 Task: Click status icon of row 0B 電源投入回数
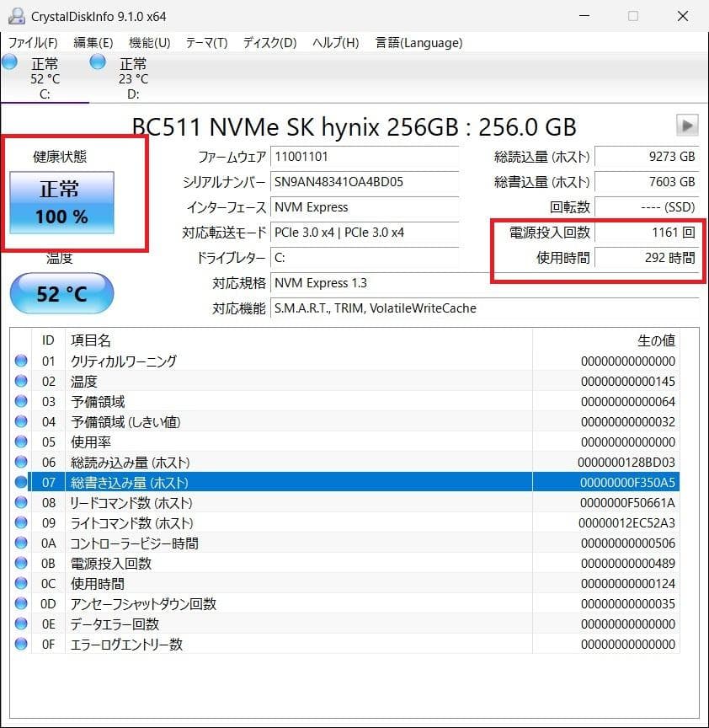pyautogui.click(x=21, y=563)
